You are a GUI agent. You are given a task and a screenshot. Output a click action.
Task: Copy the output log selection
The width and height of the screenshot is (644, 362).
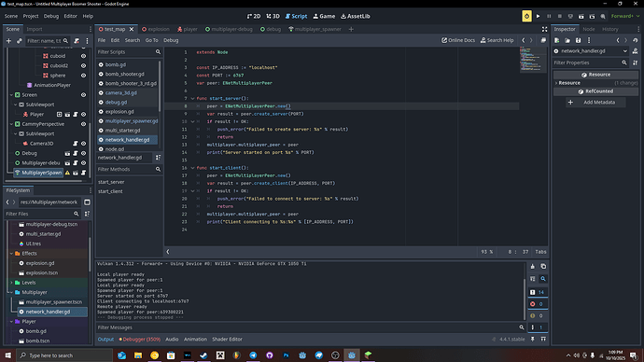pyautogui.click(x=543, y=267)
